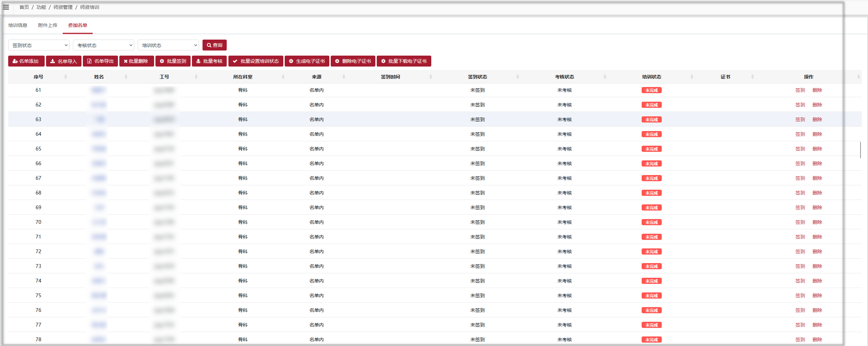Click 未完成 badge in row 62

click(652, 105)
